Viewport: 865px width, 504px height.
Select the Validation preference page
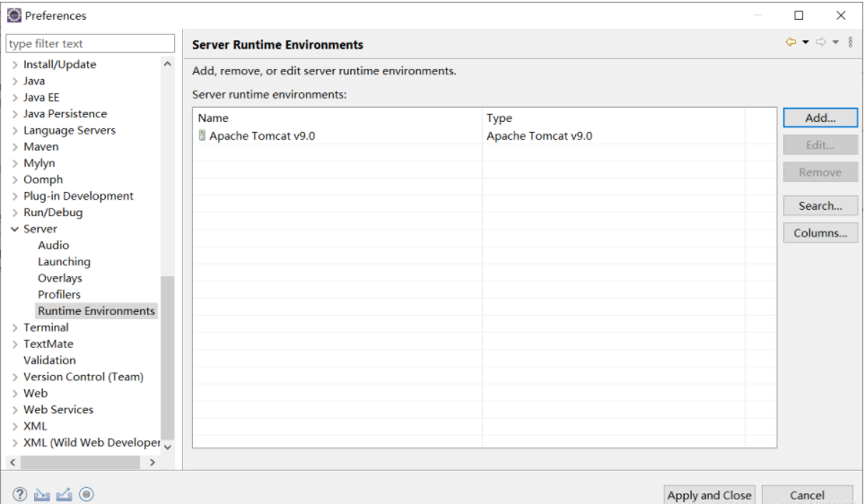coord(49,361)
